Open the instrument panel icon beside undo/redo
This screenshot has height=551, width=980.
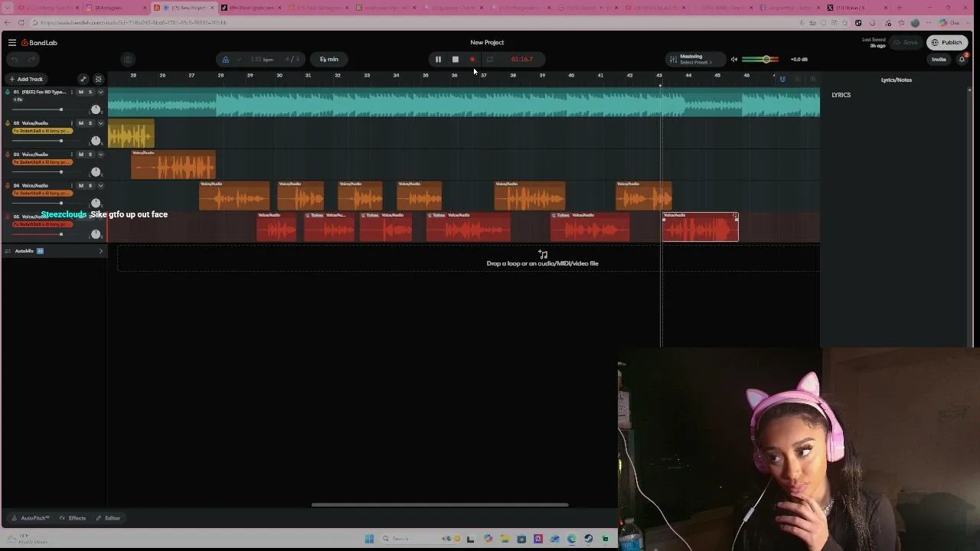[128, 59]
